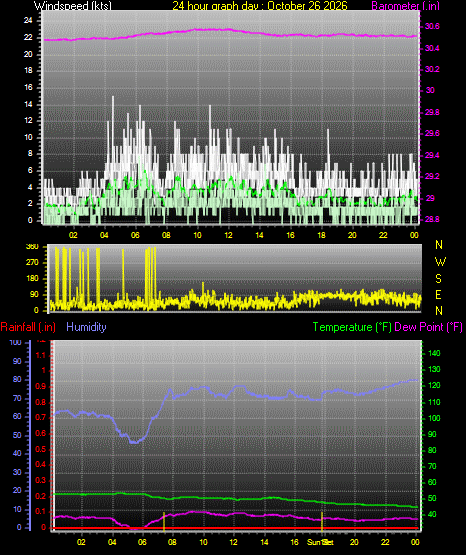Click the 0.3 rainfall axis value
The image size is (466, 555).
pyautogui.click(x=41, y=481)
